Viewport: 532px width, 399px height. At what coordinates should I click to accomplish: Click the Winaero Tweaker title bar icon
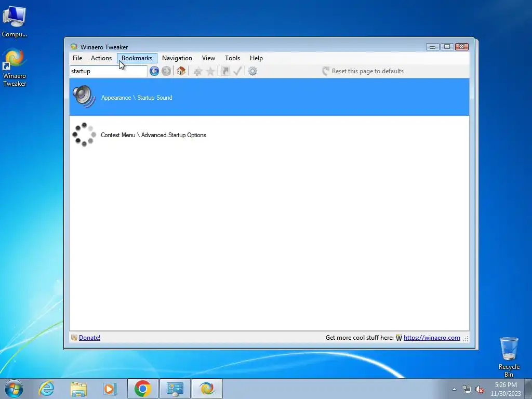click(x=74, y=47)
